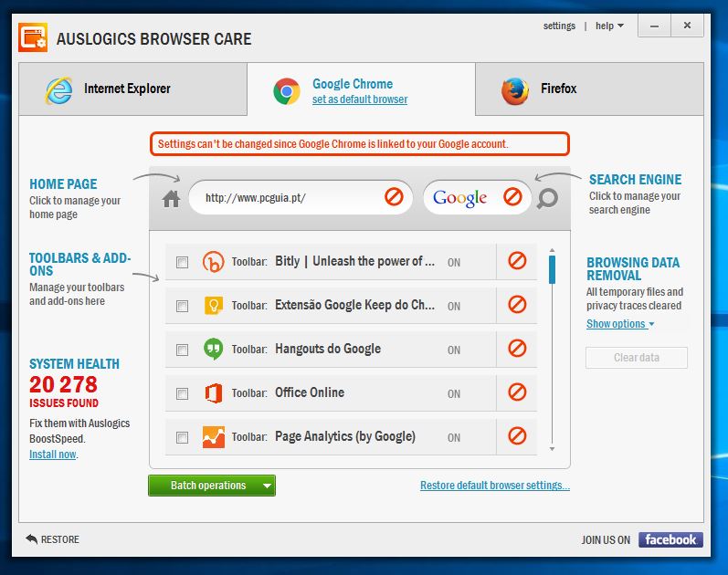
Task: Disable Office Online via block icon
Action: click(517, 392)
